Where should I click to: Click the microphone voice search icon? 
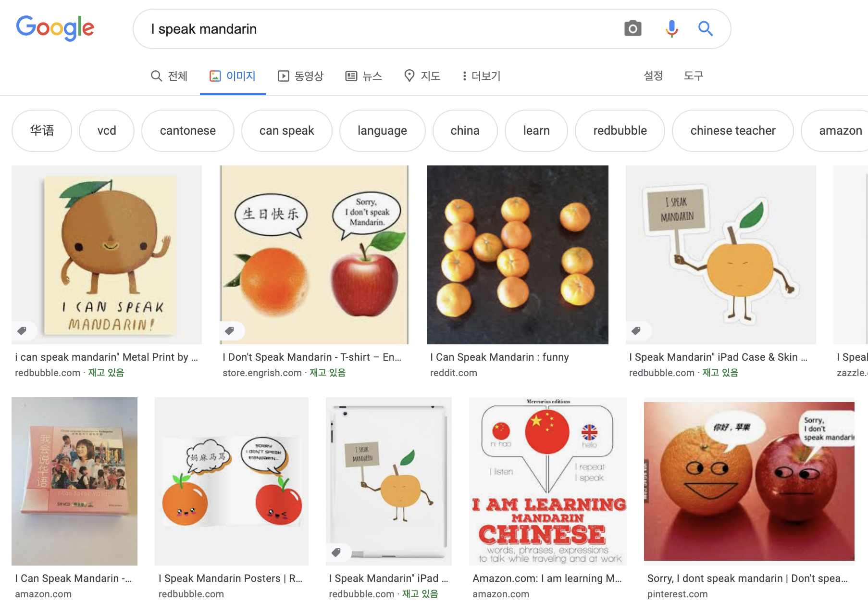click(x=671, y=29)
